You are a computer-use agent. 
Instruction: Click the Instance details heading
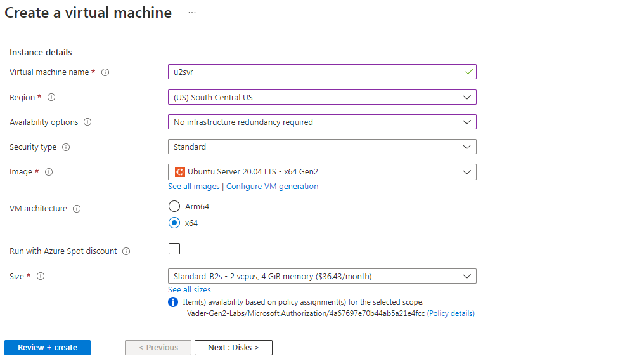point(41,52)
